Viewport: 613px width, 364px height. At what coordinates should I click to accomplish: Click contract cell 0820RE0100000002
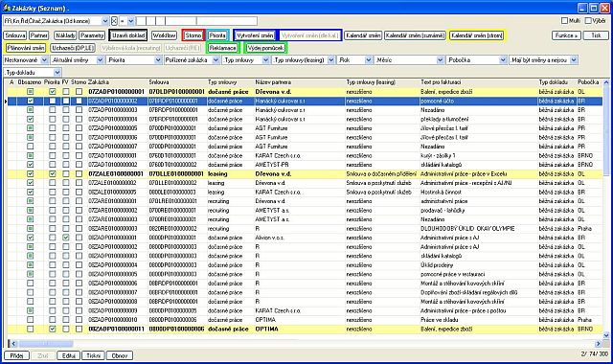point(177,229)
